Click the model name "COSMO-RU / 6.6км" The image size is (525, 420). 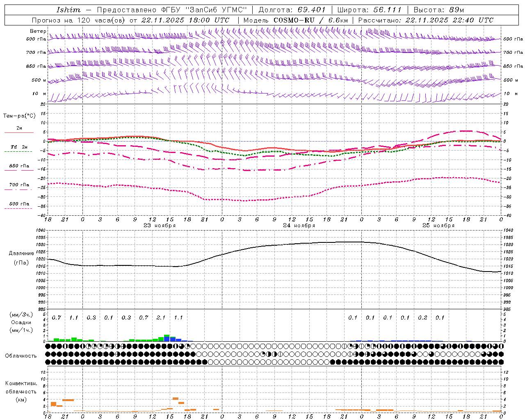coord(311,20)
